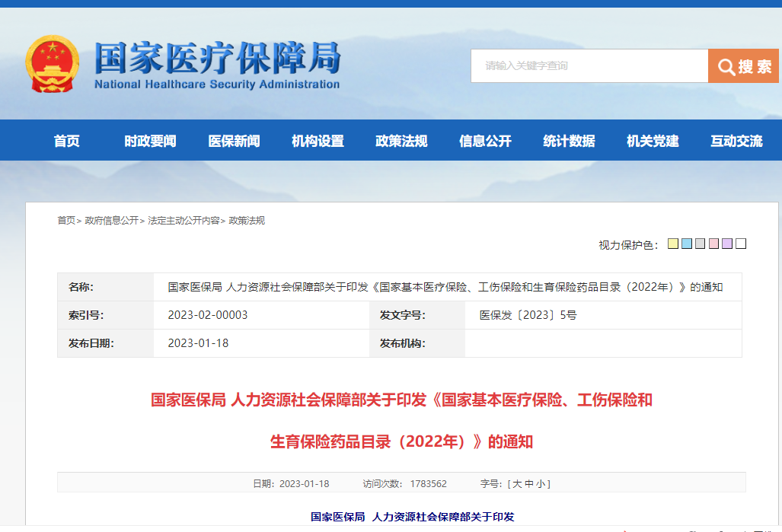
Task: Open the 统计数据 navigation item
Action: (569, 141)
